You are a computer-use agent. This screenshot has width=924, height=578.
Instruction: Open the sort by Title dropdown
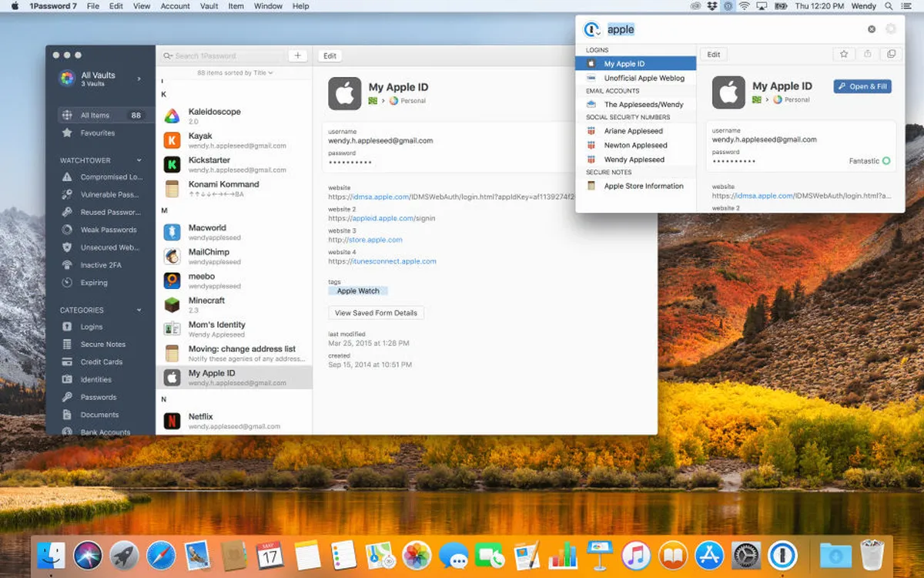235,73
